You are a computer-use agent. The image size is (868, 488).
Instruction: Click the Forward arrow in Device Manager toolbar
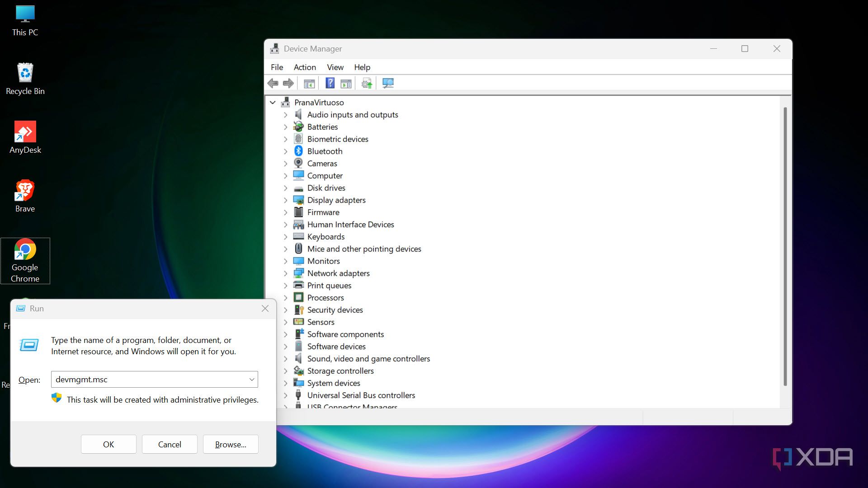288,83
